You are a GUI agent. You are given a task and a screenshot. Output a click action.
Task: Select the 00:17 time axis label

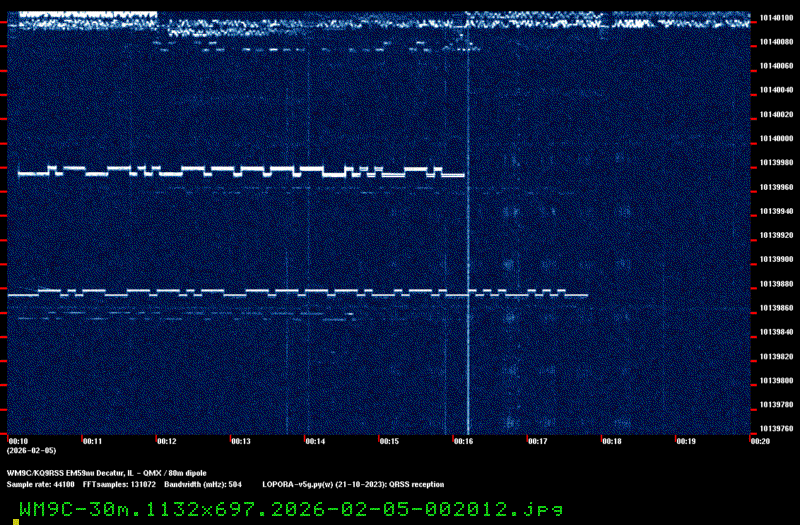538,441
